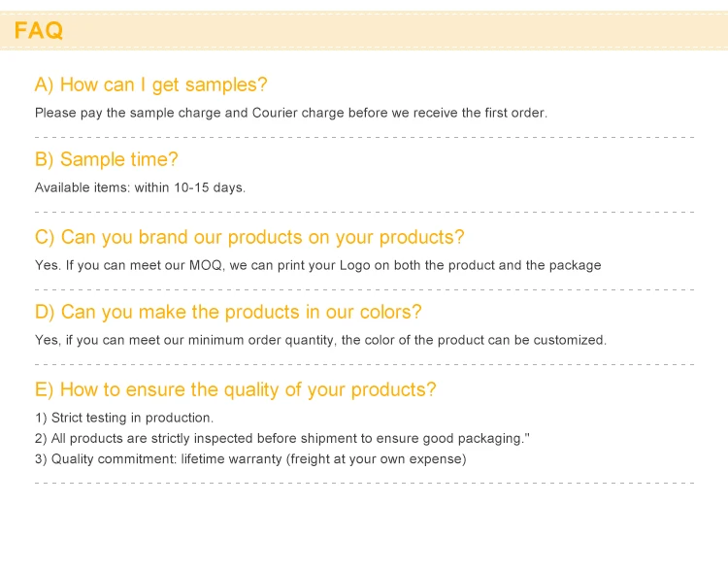
Task: Click the 'within 10-15 days' answer text
Action: coord(190,187)
